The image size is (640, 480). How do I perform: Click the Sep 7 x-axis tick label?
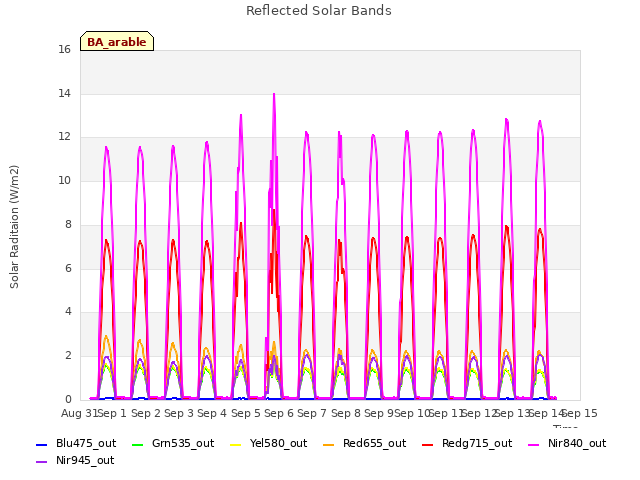pos(312,413)
